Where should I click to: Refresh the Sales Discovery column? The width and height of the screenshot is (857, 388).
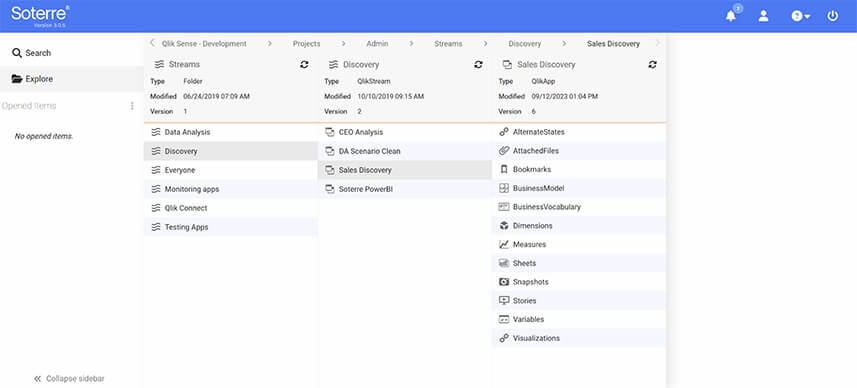click(x=652, y=64)
